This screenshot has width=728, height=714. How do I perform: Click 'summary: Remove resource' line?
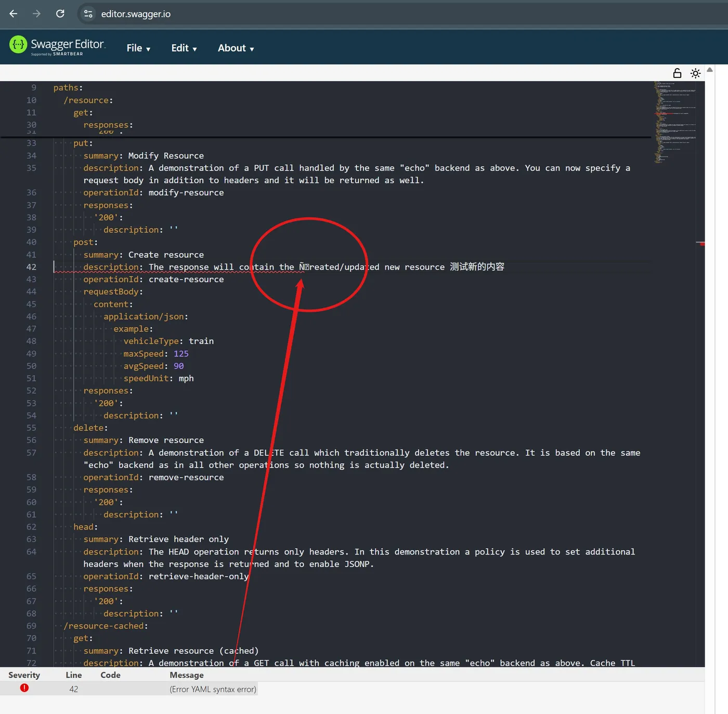tap(144, 441)
